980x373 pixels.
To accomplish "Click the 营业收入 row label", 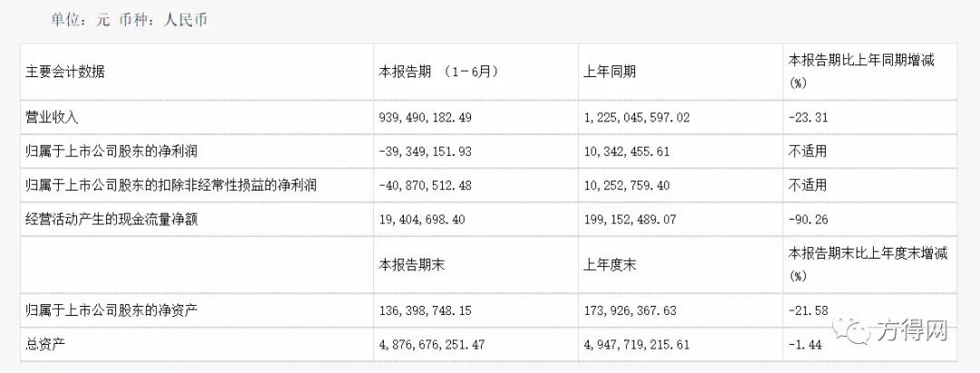I will (x=53, y=117).
